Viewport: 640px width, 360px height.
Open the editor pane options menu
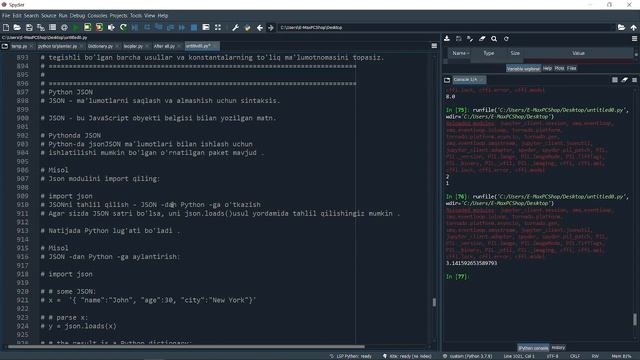coord(434,46)
